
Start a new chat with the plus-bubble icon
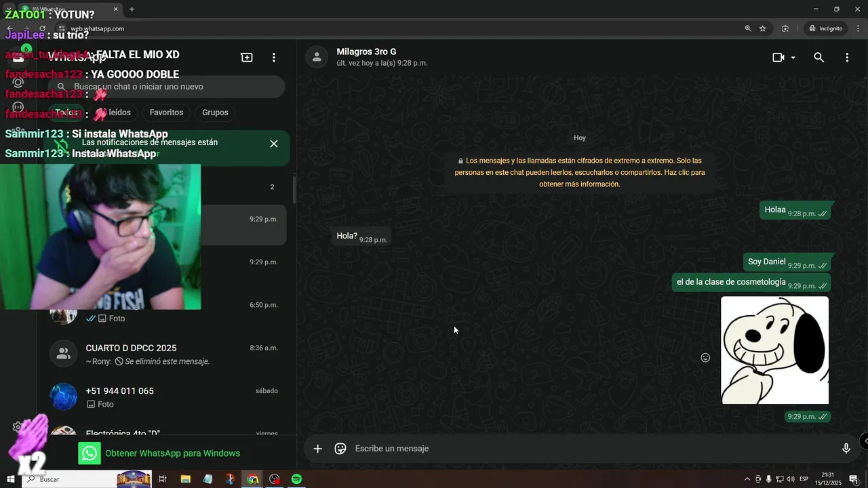(x=247, y=58)
